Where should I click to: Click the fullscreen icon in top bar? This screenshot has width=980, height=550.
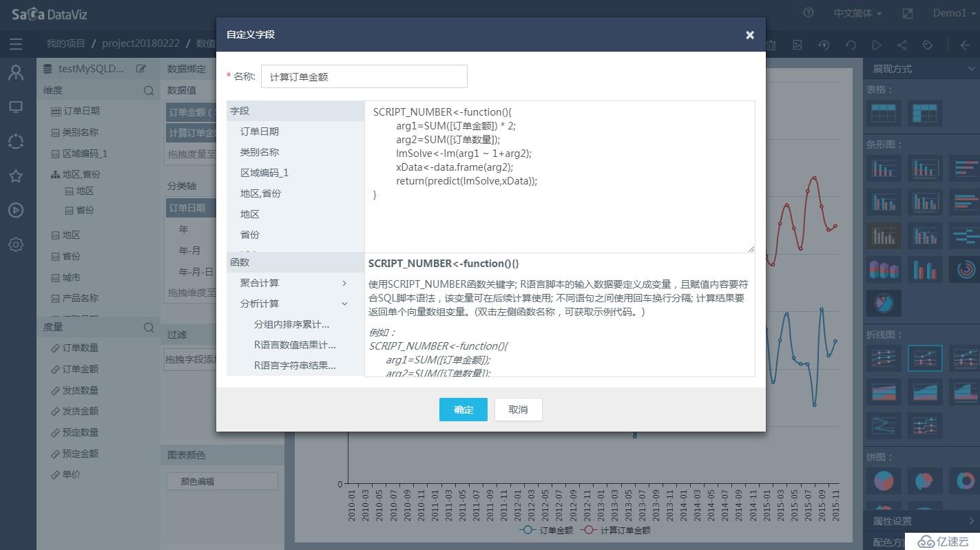tap(908, 13)
